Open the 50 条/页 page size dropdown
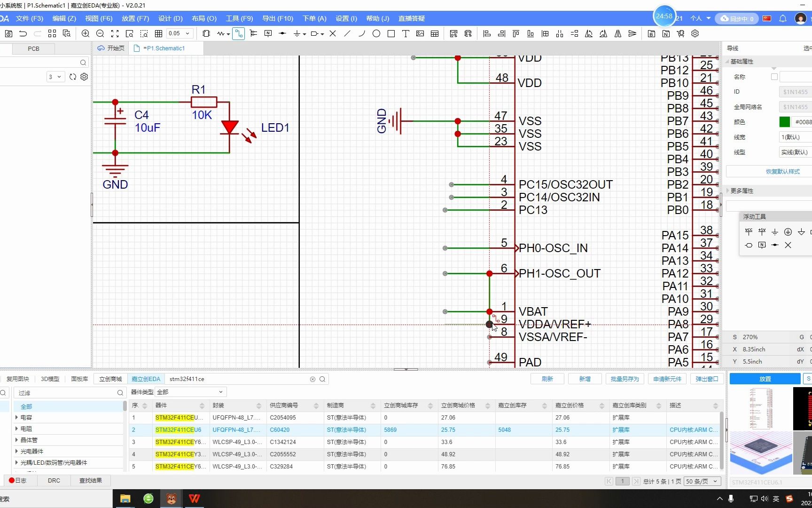The width and height of the screenshot is (812, 508). pos(702,481)
